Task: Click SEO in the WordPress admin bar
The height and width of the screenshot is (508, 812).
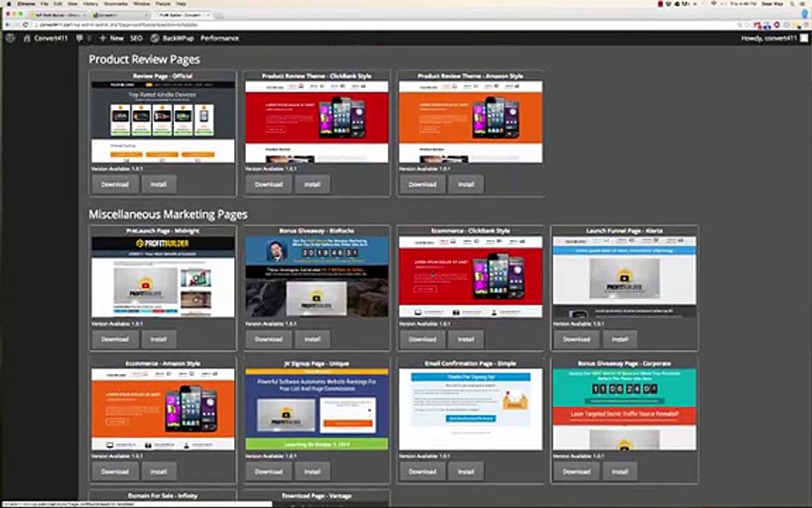Action: (136, 38)
